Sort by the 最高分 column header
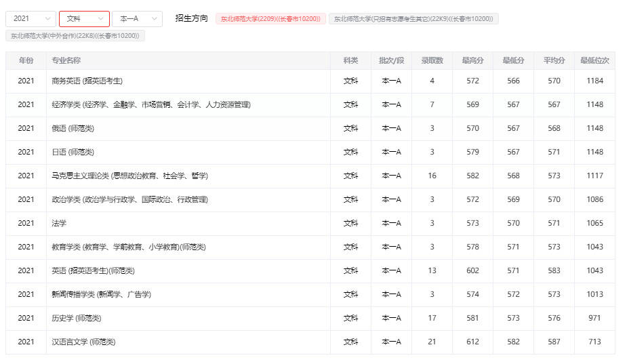The height and width of the screenshot is (364, 629). point(472,61)
